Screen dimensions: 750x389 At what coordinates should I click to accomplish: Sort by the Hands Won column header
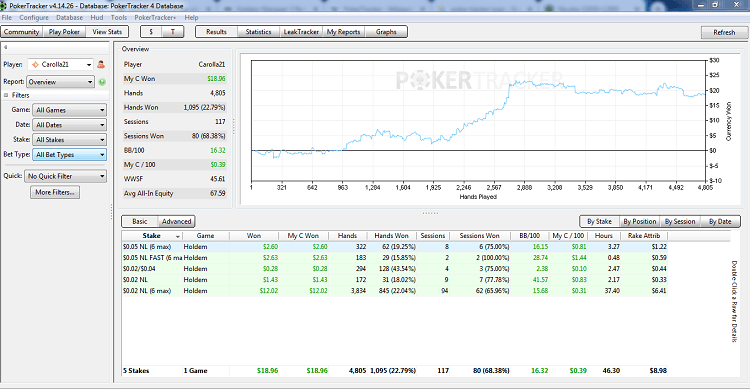[391, 235]
